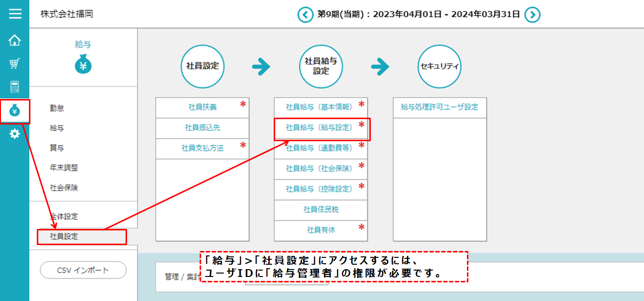Select the shopping cart icon
Viewport: 644px width, 301px height.
[x=15, y=62]
